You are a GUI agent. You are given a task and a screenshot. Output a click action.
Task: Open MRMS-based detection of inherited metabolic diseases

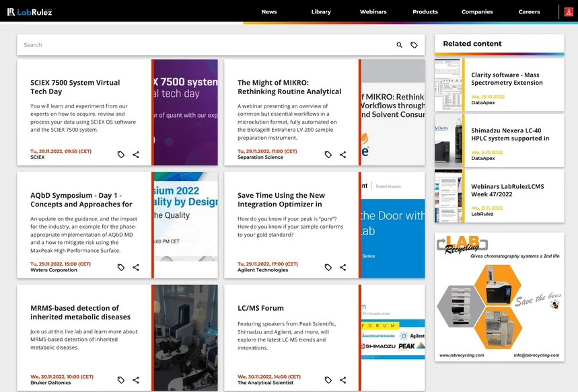click(80, 313)
